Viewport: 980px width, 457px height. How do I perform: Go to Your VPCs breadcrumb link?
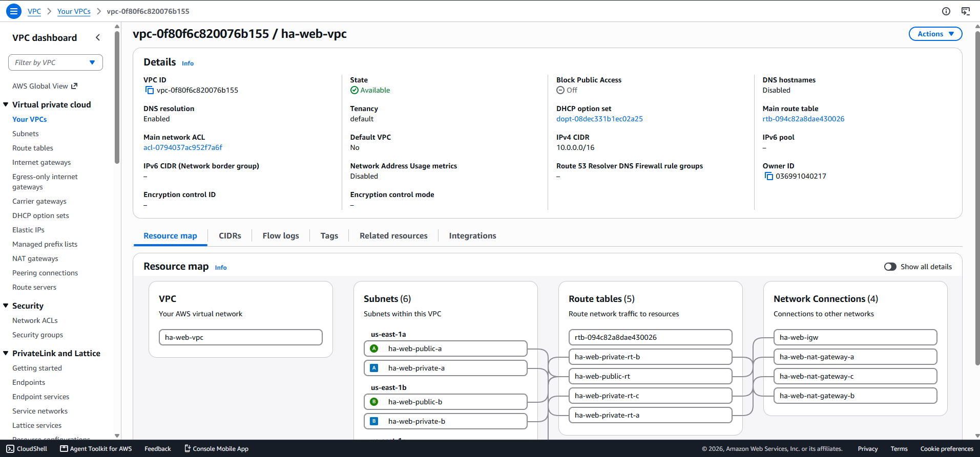coord(74,11)
